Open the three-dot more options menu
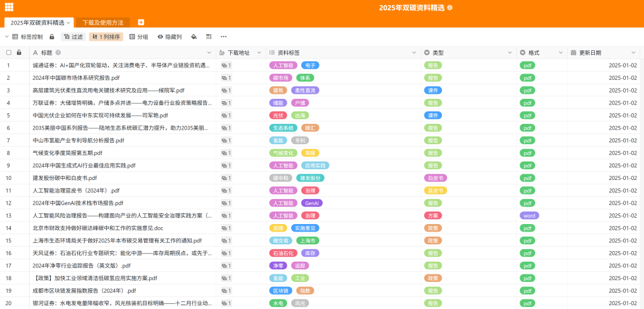The image size is (644, 309). [x=224, y=37]
